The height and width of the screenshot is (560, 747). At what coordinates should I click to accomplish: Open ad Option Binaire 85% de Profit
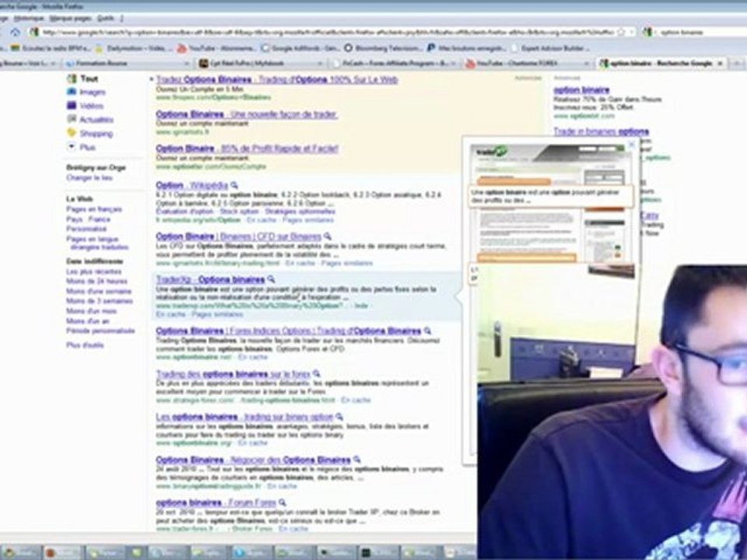coord(247,148)
